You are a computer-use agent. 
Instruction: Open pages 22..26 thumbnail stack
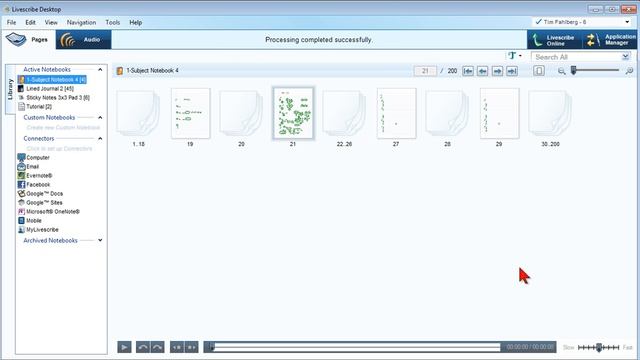344,113
